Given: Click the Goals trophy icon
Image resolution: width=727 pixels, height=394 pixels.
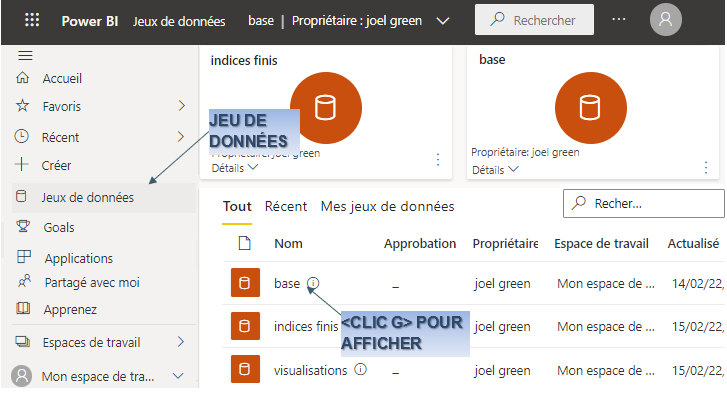Looking at the screenshot, I should [23, 226].
